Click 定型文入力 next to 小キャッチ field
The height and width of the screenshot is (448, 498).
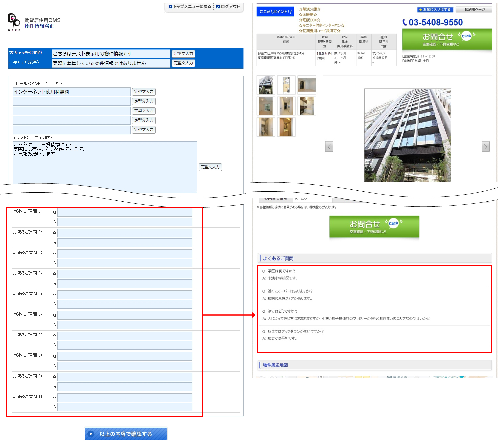(183, 63)
